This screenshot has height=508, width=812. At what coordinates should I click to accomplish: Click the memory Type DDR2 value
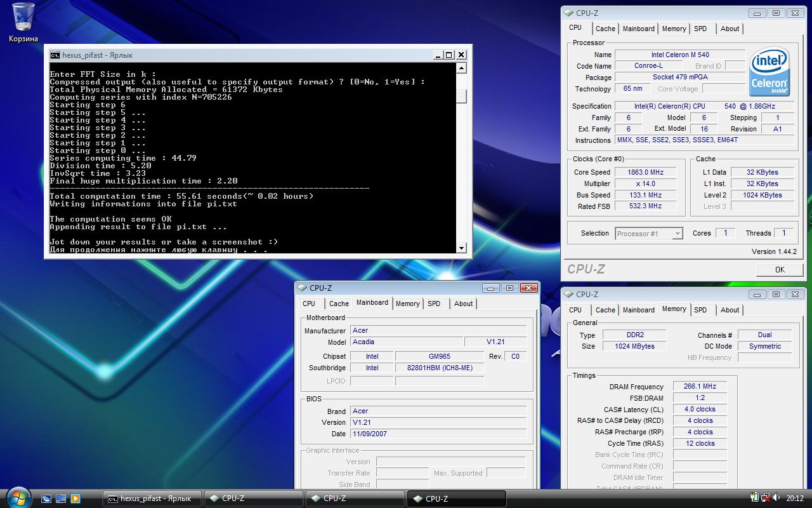633,335
